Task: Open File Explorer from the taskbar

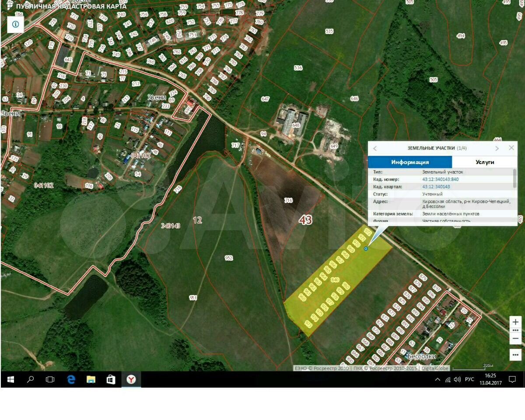Action: tap(91, 379)
